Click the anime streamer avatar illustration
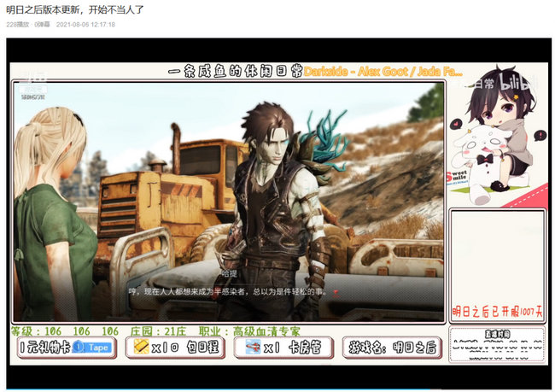 pyautogui.click(x=497, y=135)
